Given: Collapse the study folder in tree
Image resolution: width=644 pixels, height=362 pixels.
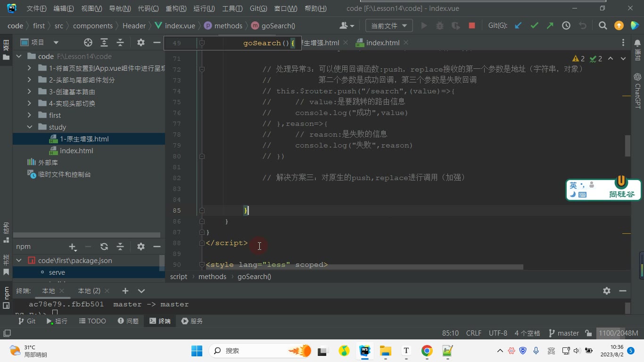Looking at the screenshot, I should 30,127.
